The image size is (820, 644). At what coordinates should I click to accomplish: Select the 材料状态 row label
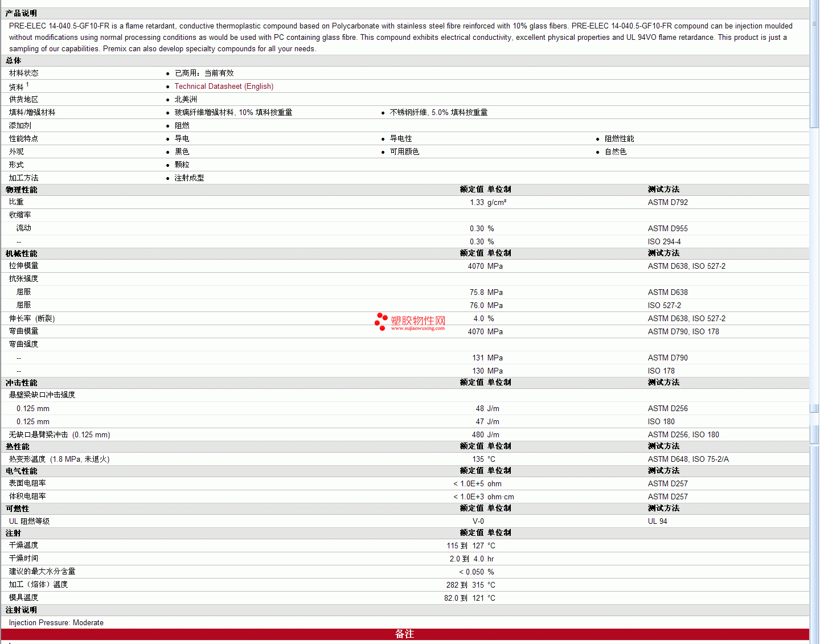coord(23,73)
